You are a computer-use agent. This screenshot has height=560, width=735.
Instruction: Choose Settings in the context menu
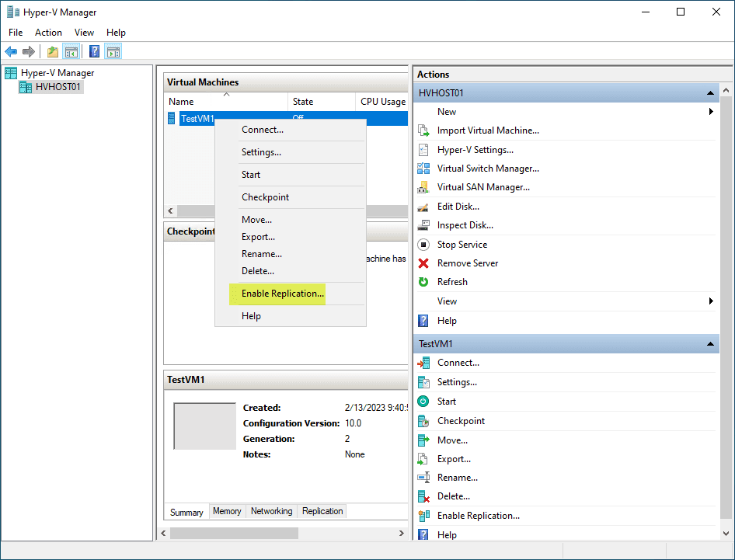tap(290, 152)
